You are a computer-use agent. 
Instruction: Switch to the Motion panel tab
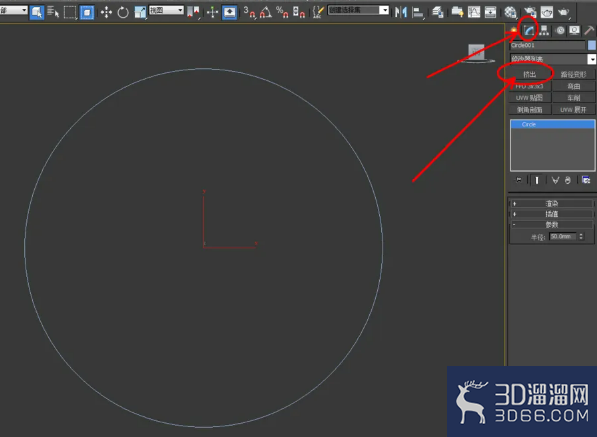pyautogui.click(x=560, y=30)
